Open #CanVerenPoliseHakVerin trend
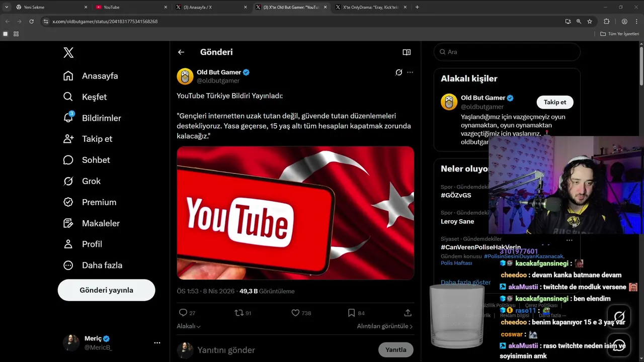The height and width of the screenshot is (362, 644). click(480, 247)
